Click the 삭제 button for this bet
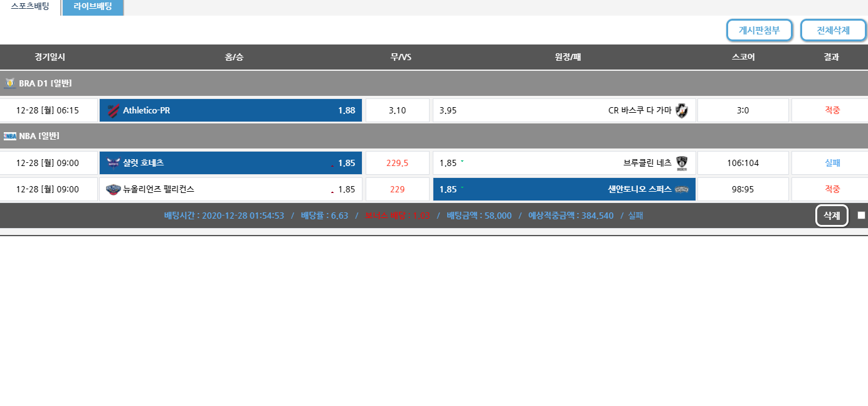 [x=832, y=216]
